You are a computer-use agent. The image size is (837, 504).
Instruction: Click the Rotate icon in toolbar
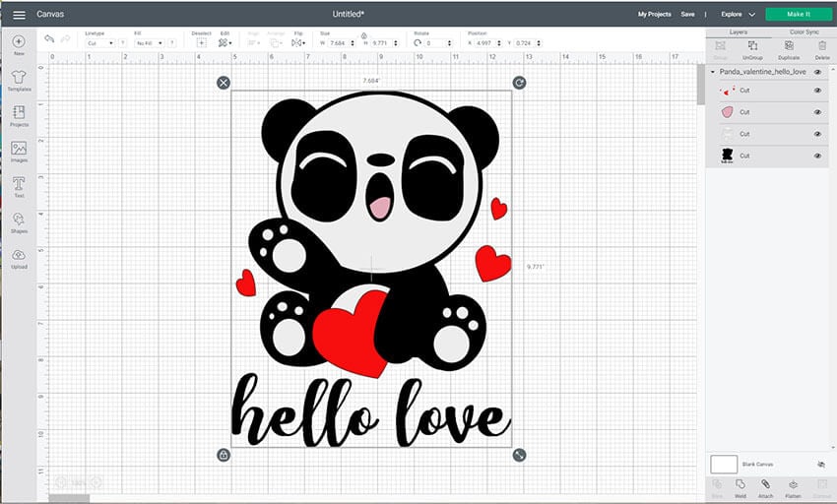click(418, 42)
